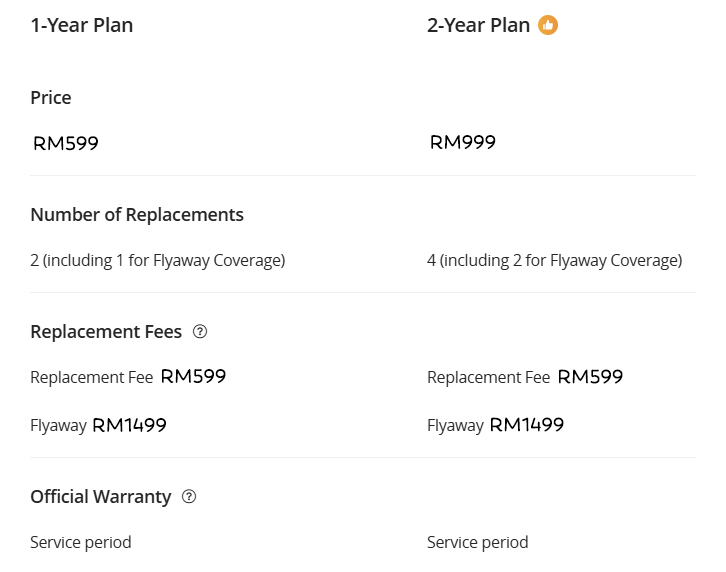The width and height of the screenshot is (726, 572).
Task: Open help icon beside Official Warranty
Action: coord(189,496)
